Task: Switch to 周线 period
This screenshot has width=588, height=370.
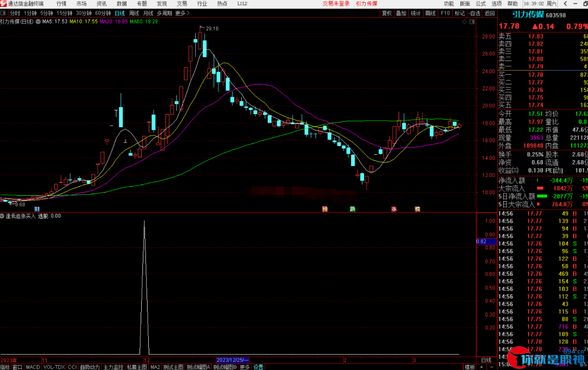Action: [x=134, y=13]
